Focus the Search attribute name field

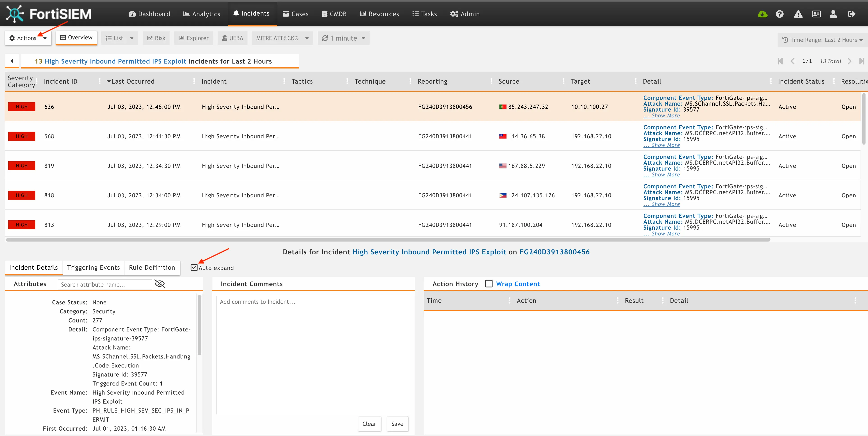coord(105,284)
